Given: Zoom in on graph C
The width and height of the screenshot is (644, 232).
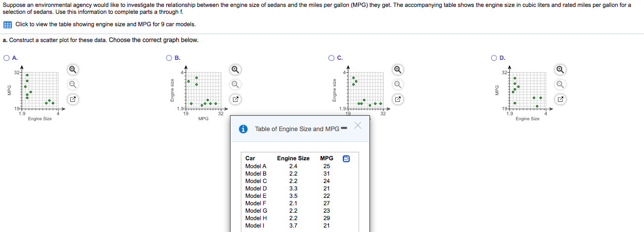Looking at the screenshot, I should click(x=397, y=69).
